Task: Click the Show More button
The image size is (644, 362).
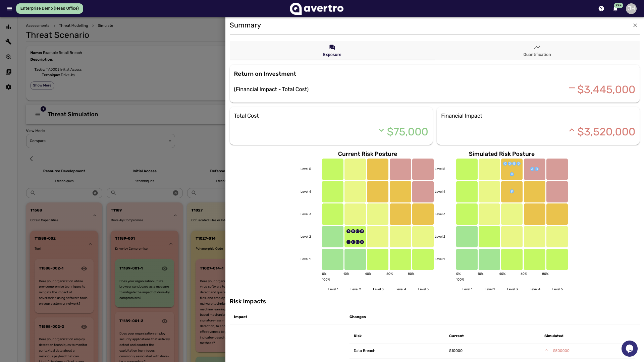Action: pyautogui.click(x=42, y=85)
